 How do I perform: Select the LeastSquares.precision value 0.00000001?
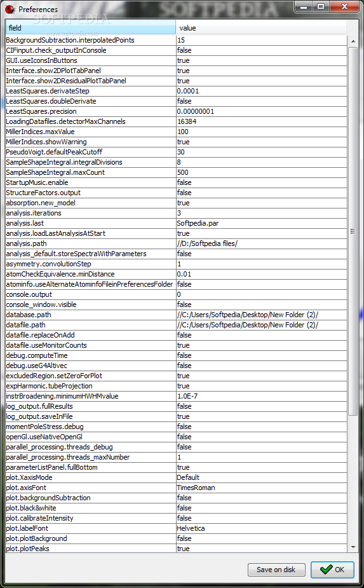click(261, 111)
